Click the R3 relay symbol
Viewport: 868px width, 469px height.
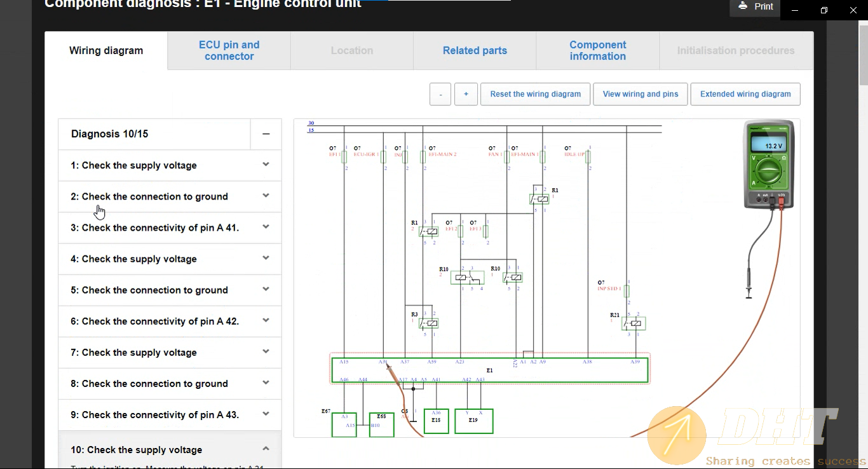(x=429, y=323)
